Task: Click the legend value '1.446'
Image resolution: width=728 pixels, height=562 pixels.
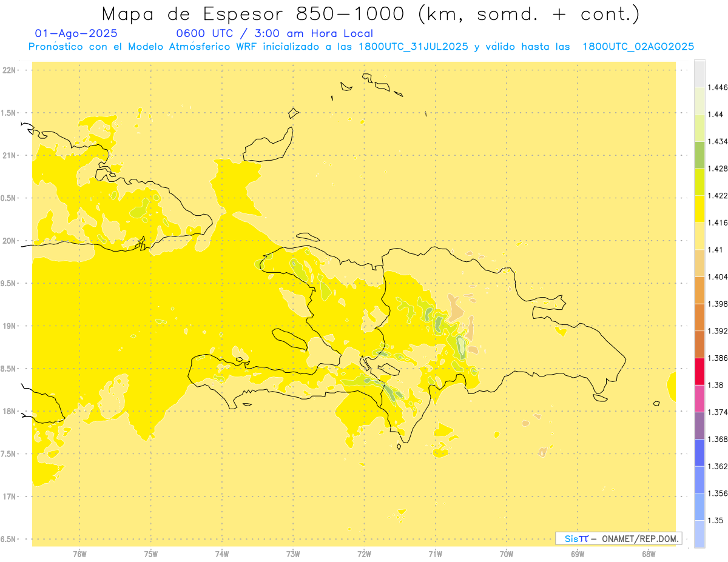Action: 718,87
